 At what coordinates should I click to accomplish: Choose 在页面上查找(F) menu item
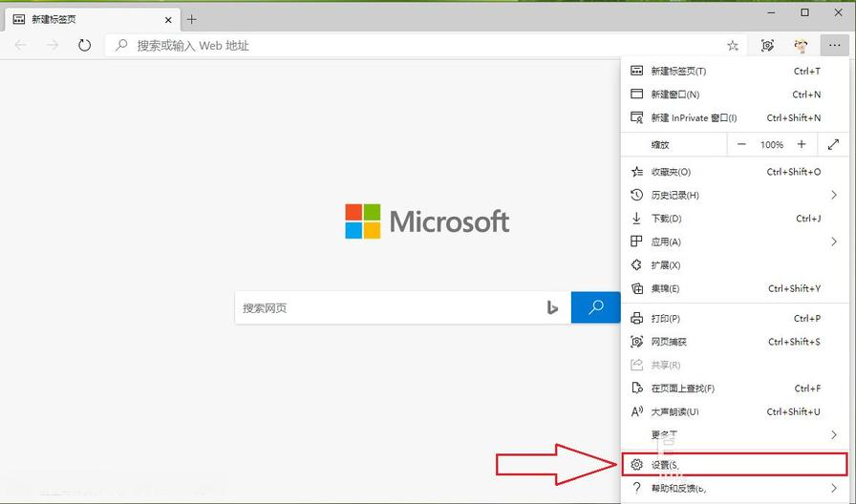(x=735, y=388)
